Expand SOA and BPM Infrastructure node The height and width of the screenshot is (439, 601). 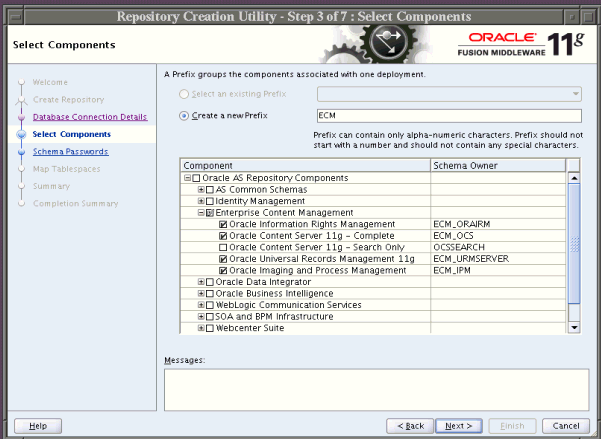pyautogui.click(x=201, y=316)
